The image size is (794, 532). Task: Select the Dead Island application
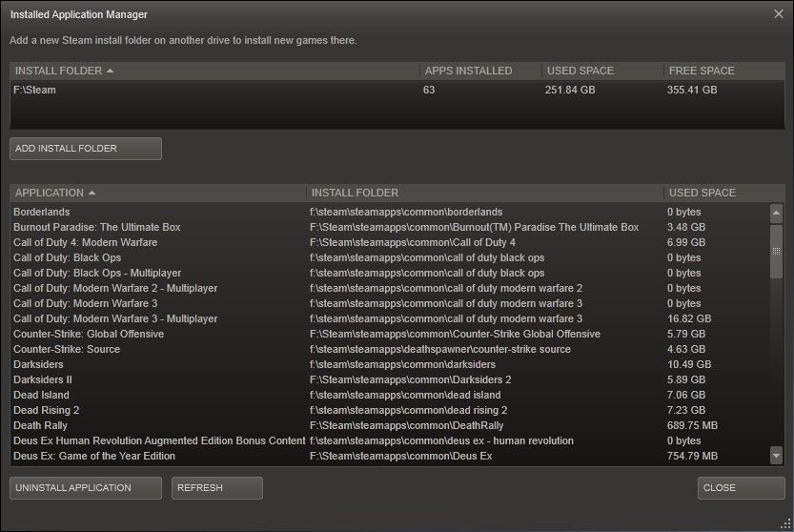coord(390,395)
